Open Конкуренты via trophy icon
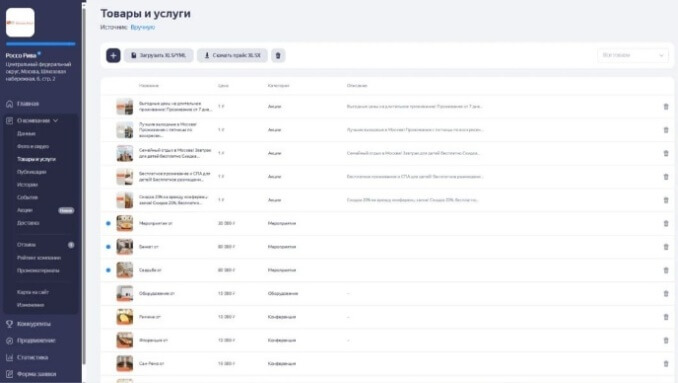Screen dimensions: 678x383 pos(10,324)
